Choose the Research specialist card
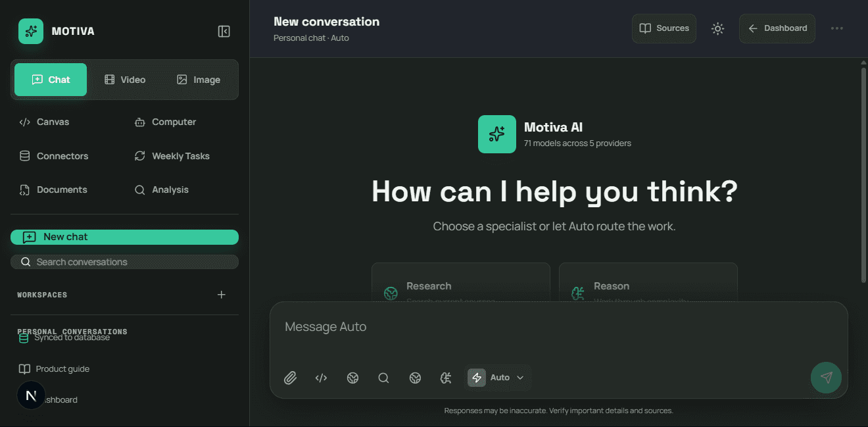This screenshot has width=868, height=427. (461, 283)
